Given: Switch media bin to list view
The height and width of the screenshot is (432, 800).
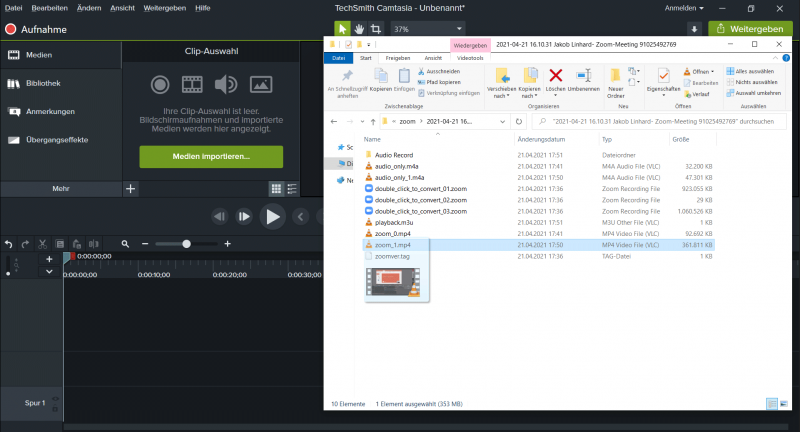Looking at the screenshot, I should (x=292, y=189).
